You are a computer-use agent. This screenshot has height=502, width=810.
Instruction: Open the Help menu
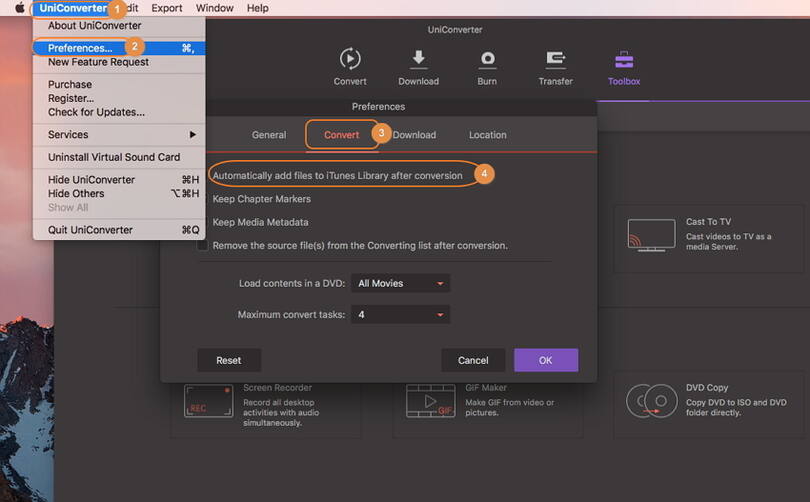pyautogui.click(x=257, y=8)
